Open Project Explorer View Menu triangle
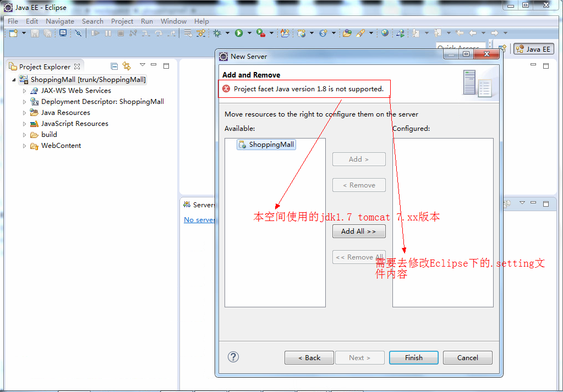This screenshot has height=392, width=563. (143, 65)
